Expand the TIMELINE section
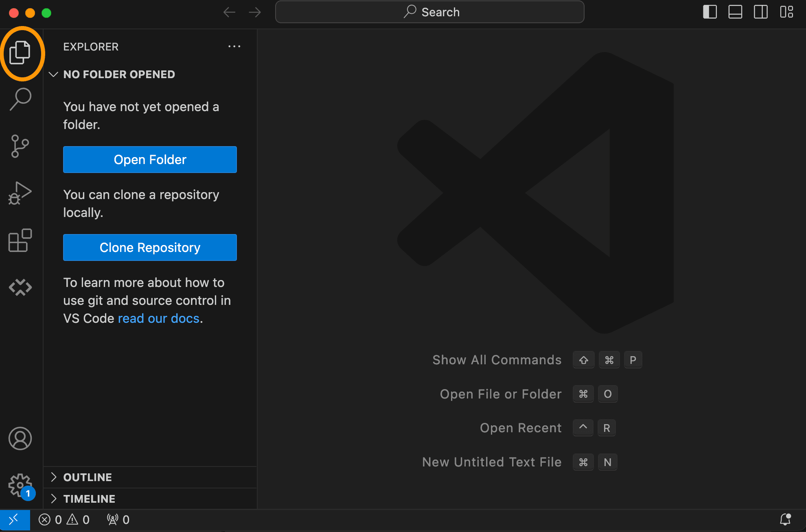This screenshot has height=532, width=806. coord(150,499)
